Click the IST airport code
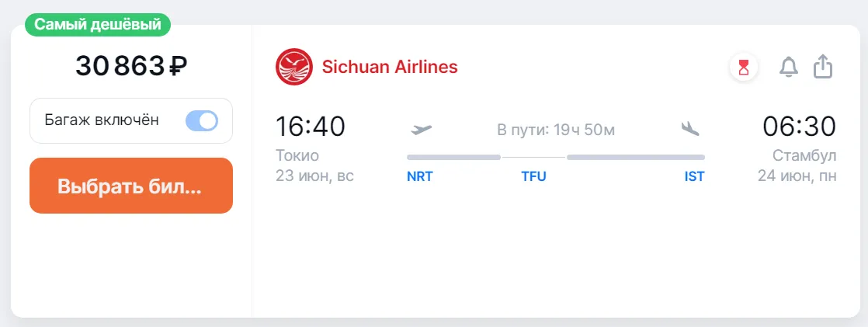 pos(694,176)
